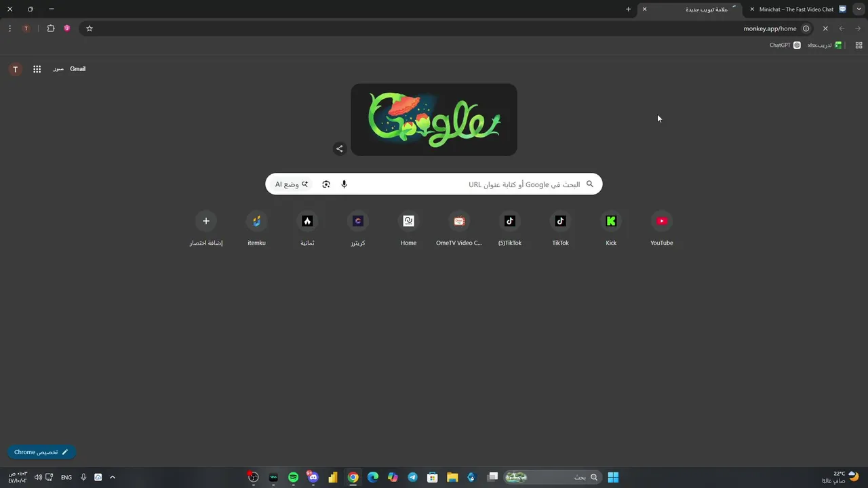Open the TikTok shortcut tile

pos(560,228)
